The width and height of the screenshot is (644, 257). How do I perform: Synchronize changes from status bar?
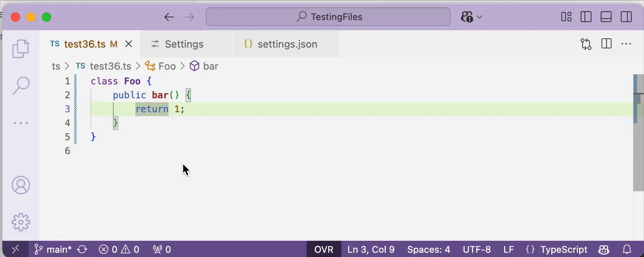point(83,250)
